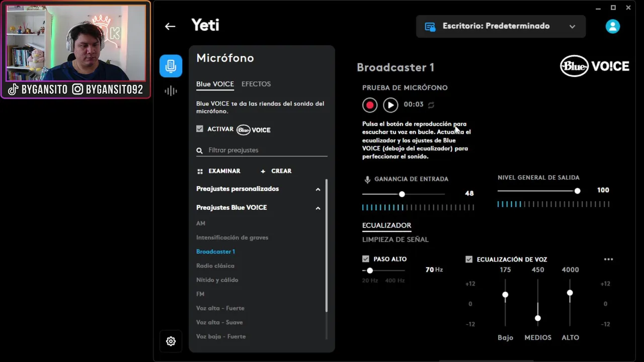
Task: Select the Voz alta - Suave preset
Action: (x=219, y=322)
